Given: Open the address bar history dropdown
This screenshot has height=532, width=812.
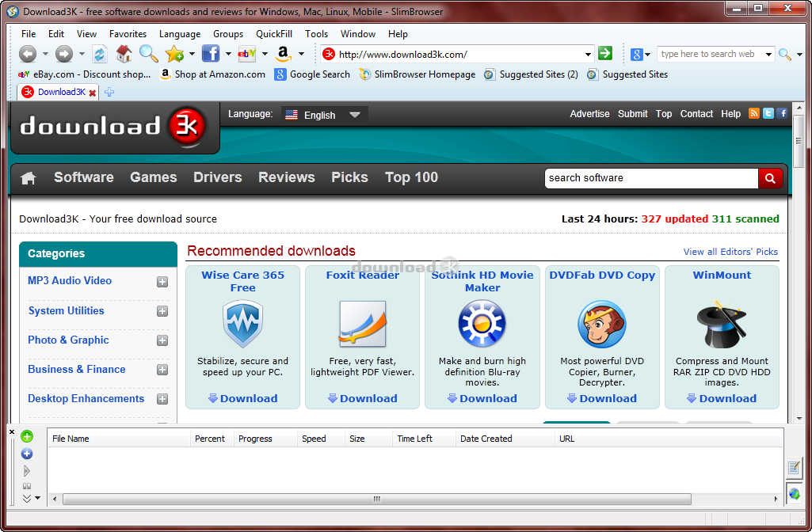Looking at the screenshot, I should pos(587,54).
